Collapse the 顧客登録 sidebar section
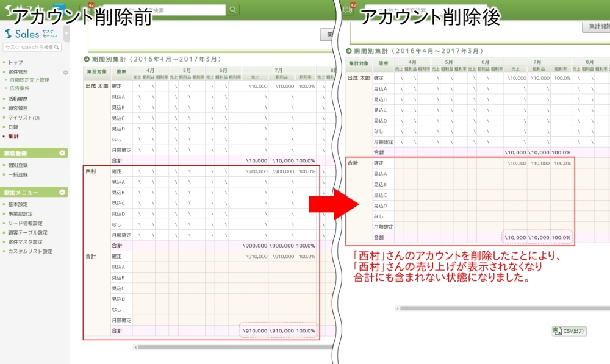The width and height of the screenshot is (610, 364). 62,153
